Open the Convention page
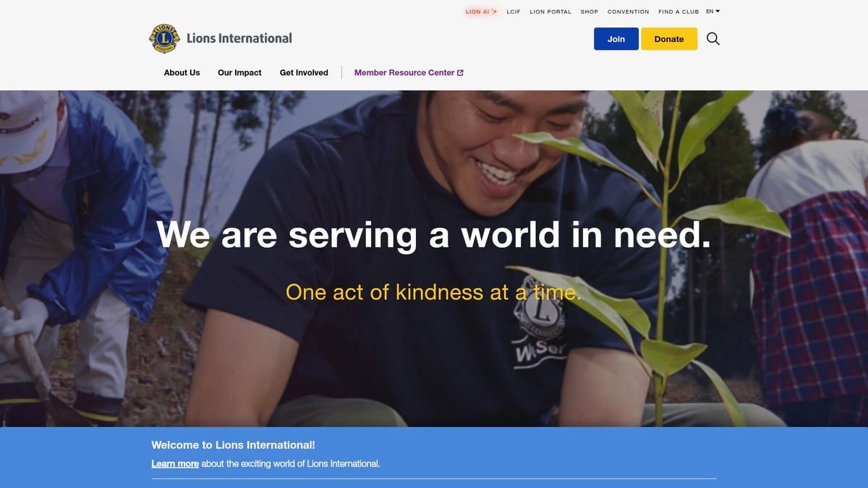 point(629,12)
